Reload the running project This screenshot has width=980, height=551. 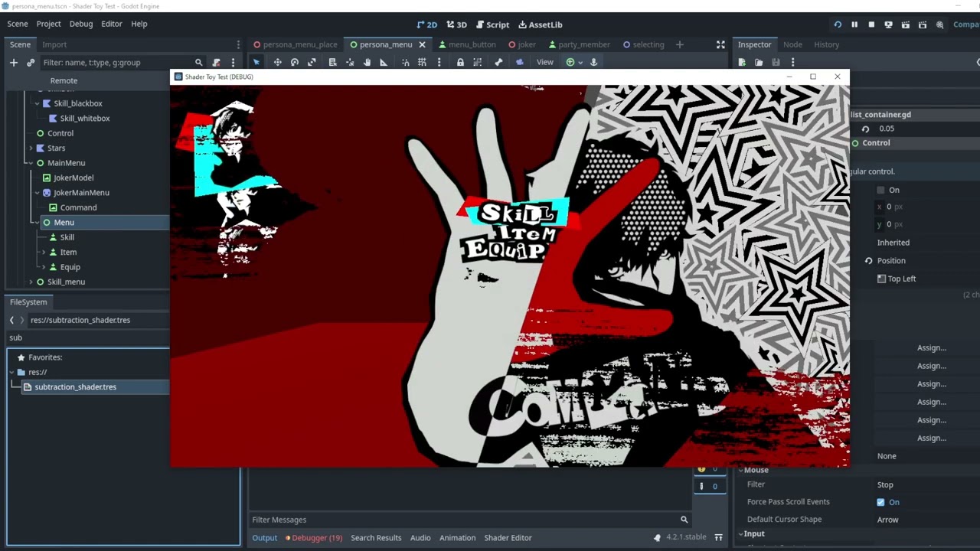pyautogui.click(x=838, y=24)
